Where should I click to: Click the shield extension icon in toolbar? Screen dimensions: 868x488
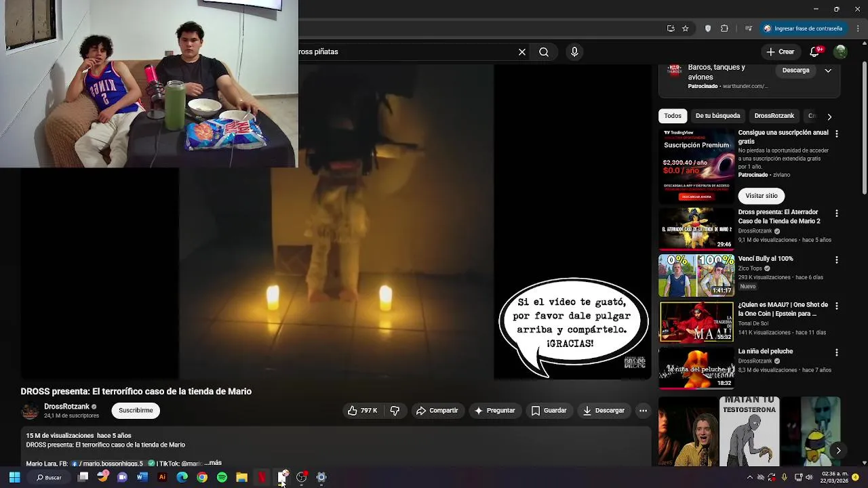(708, 28)
